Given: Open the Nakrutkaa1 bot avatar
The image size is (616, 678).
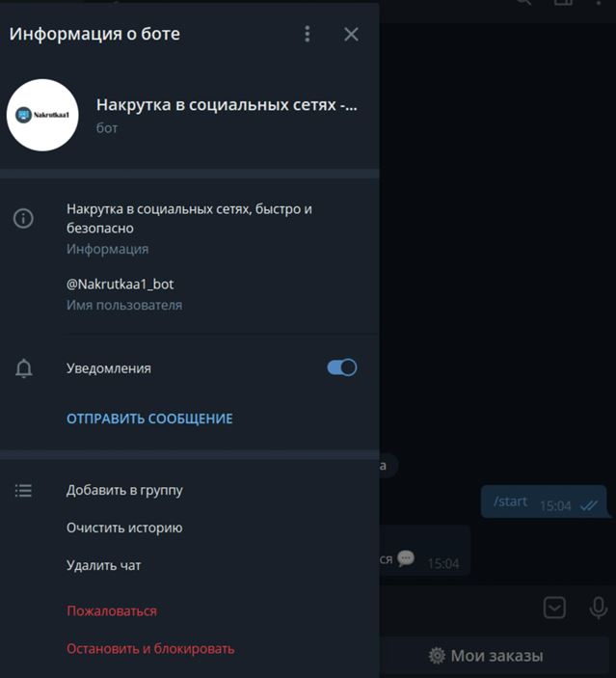Looking at the screenshot, I should click(42, 115).
